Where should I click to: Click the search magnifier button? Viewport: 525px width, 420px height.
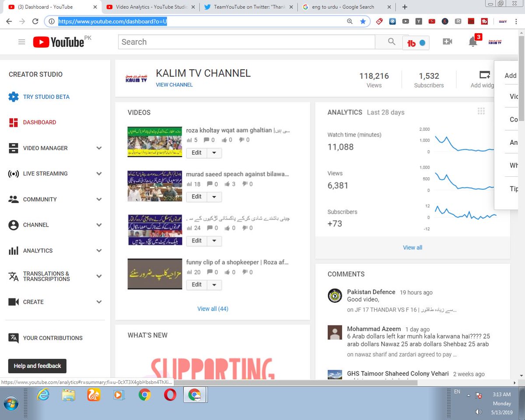pos(392,42)
